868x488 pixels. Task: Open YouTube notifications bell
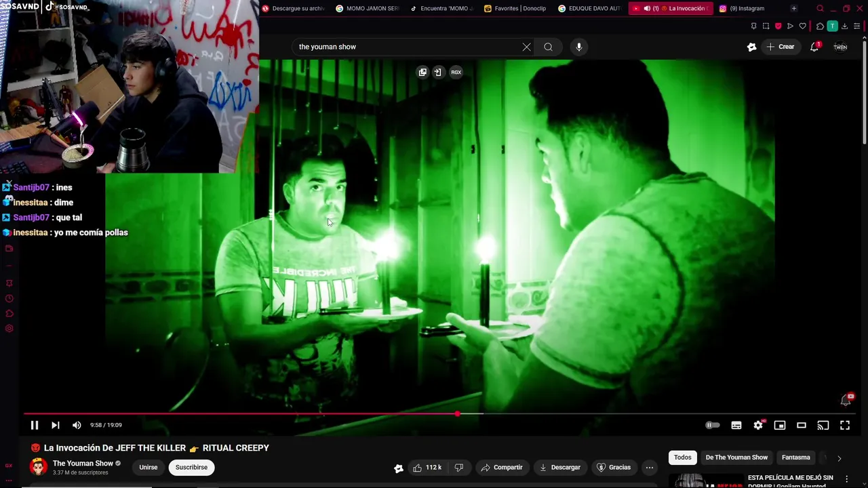pyautogui.click(x=814, y=47)
